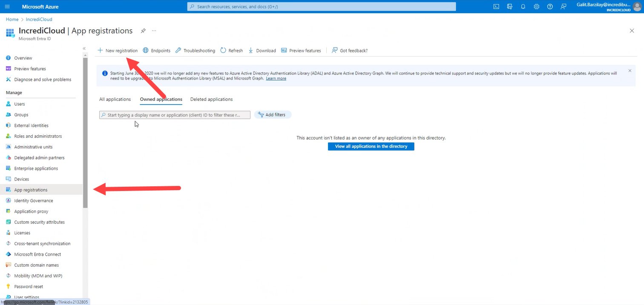Screen dimensions: 644x305
Task: Click the application filter search field
Action: coord(175,115)
